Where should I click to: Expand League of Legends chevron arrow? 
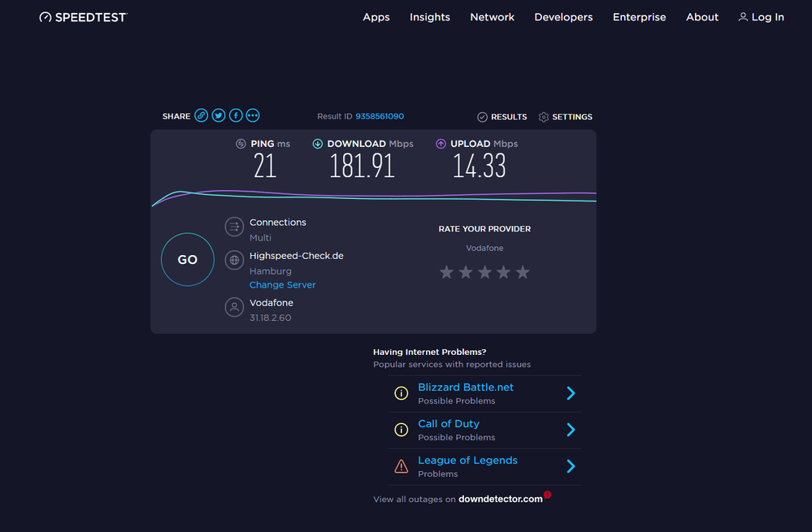tap(571, 466)
